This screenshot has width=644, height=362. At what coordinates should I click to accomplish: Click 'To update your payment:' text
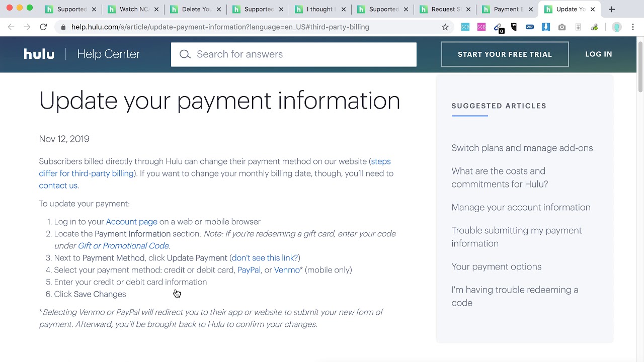tap(84, 204)
